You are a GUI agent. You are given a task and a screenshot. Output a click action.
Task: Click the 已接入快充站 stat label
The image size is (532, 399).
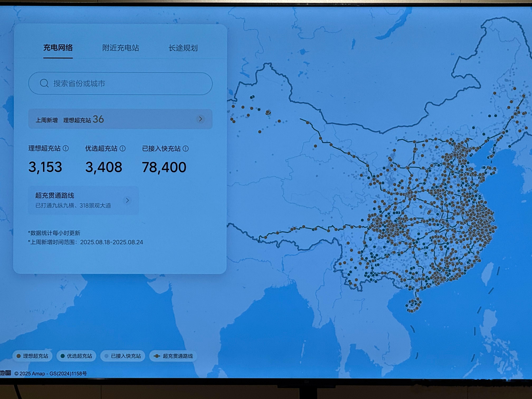(x=161, y=149)
